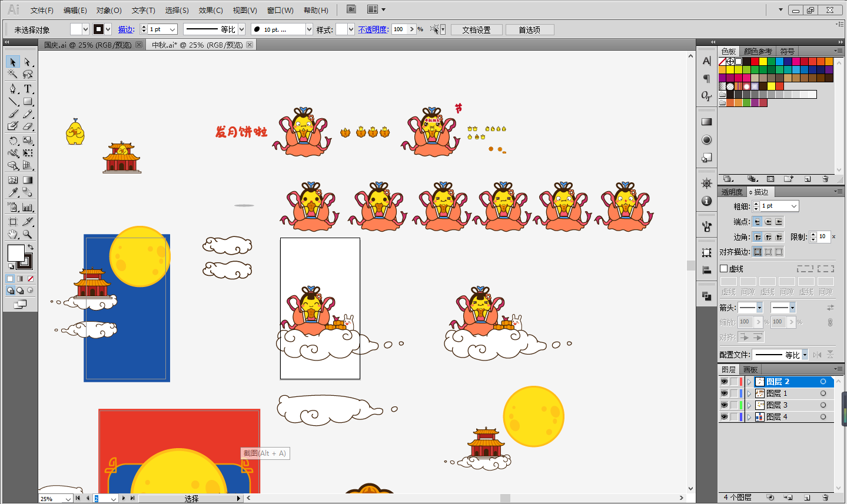Select the Gradient tool

[28, 180]
